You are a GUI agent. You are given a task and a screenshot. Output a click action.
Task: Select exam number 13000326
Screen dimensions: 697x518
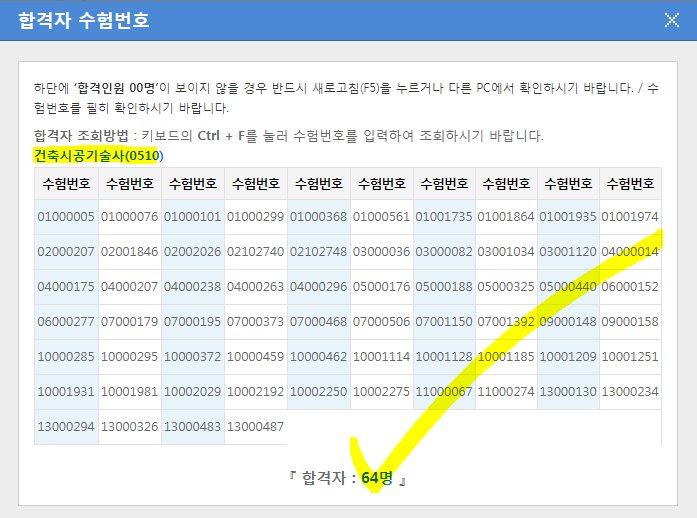pyautogui.click(x=129, y=427)
